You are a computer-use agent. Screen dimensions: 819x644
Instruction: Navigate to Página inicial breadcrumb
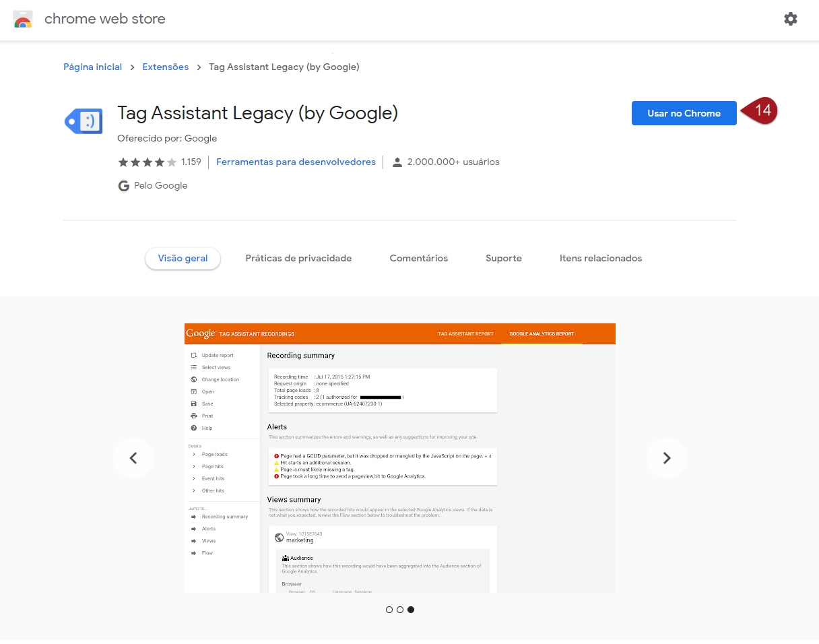click(93, 67)
